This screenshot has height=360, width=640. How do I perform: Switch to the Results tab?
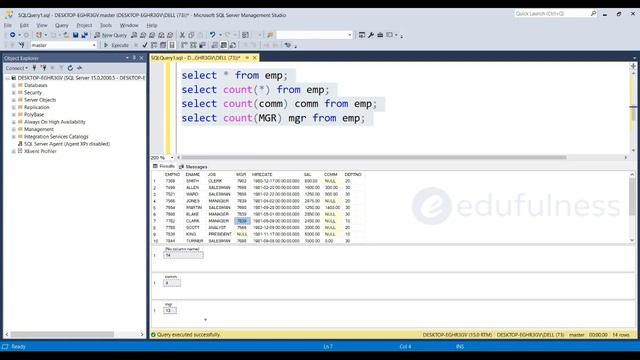[x=164, y=167]
